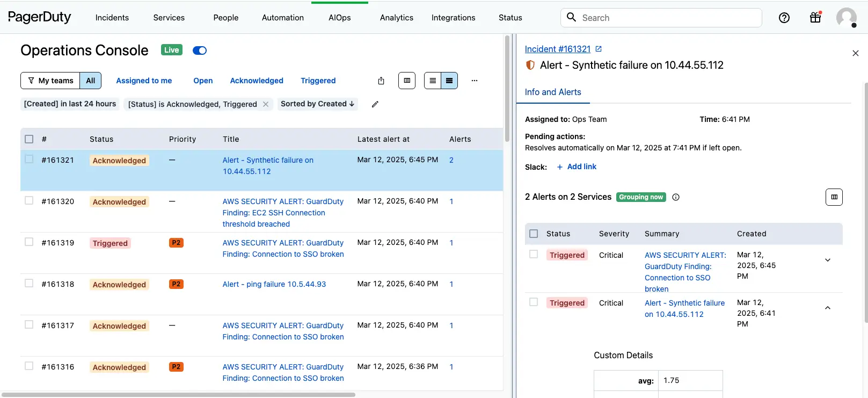Open the People menu
This screenshot has width=868, height=398.
coord(226,18)
